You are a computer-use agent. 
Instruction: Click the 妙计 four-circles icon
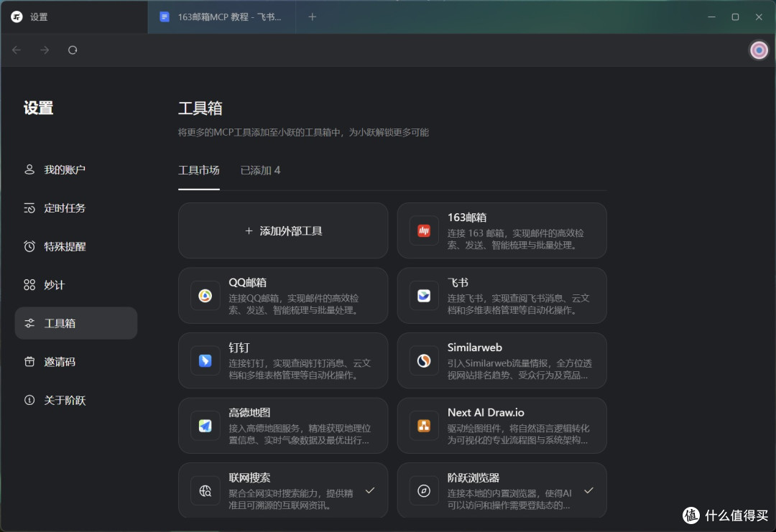click(x=29, y=285)
